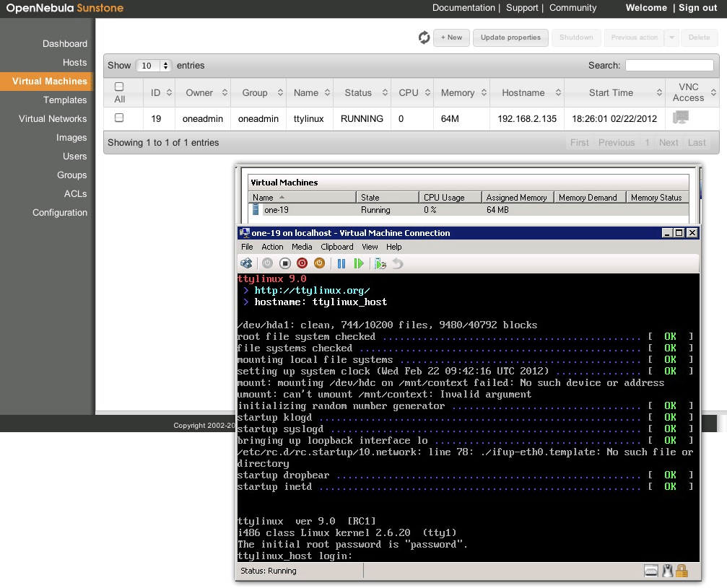Go to Dashboard in Sunstone sidebar
Viewport: 727px width, 588px height.
pyautogui.click(x=65, y=43)
